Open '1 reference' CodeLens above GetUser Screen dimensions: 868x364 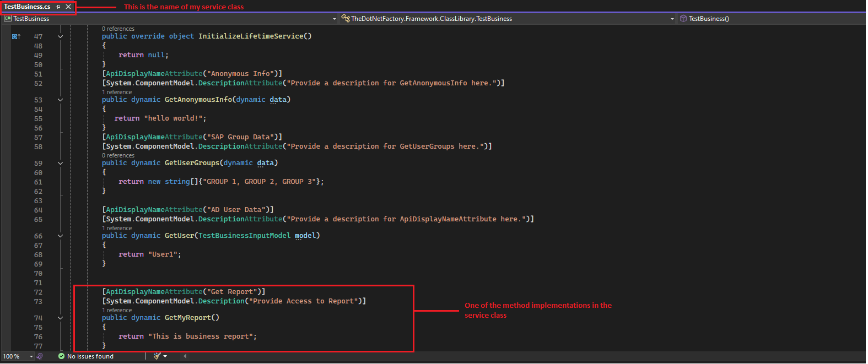point(117,228)
